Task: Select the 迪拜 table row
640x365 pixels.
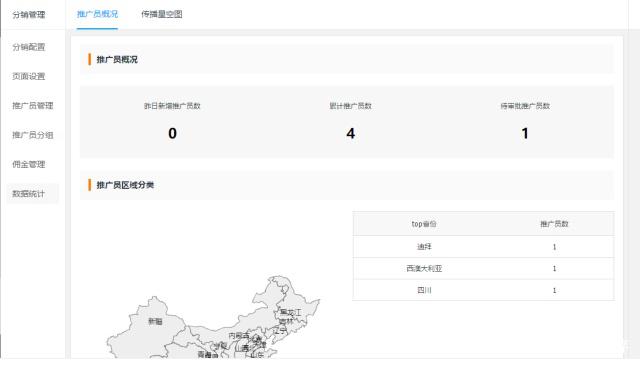Action: [483, 247]
